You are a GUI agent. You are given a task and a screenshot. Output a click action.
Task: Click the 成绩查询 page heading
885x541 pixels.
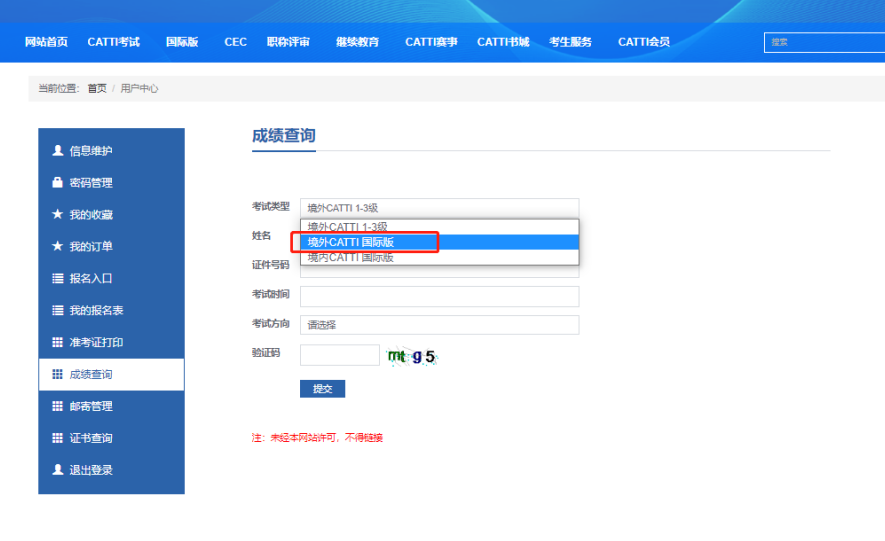pyautogui.click(x=283, y=135)
